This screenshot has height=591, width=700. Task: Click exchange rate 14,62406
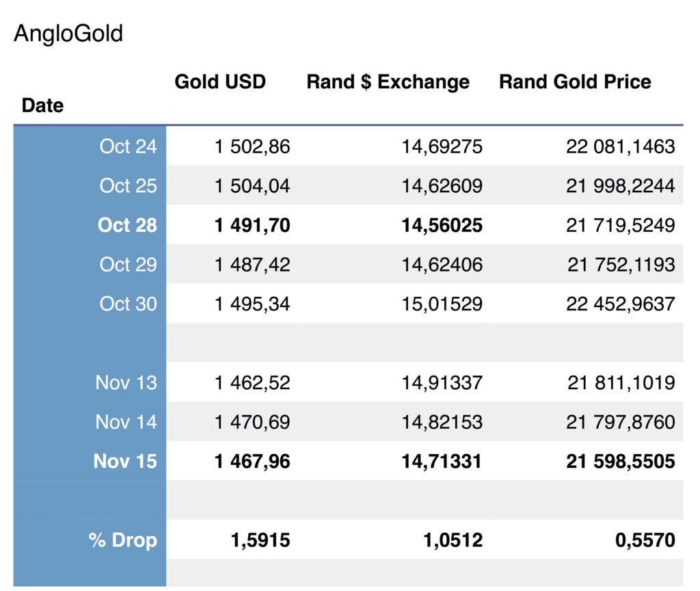click(x=442, y=265)
